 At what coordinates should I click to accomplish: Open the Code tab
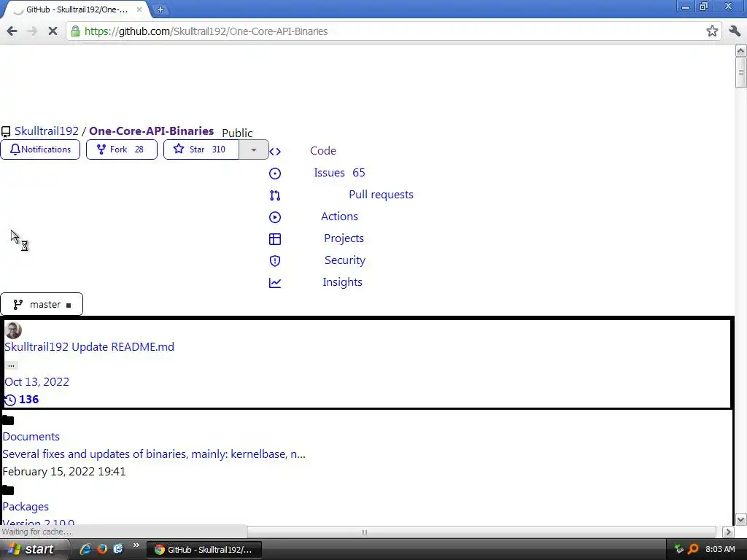[323, 150]
